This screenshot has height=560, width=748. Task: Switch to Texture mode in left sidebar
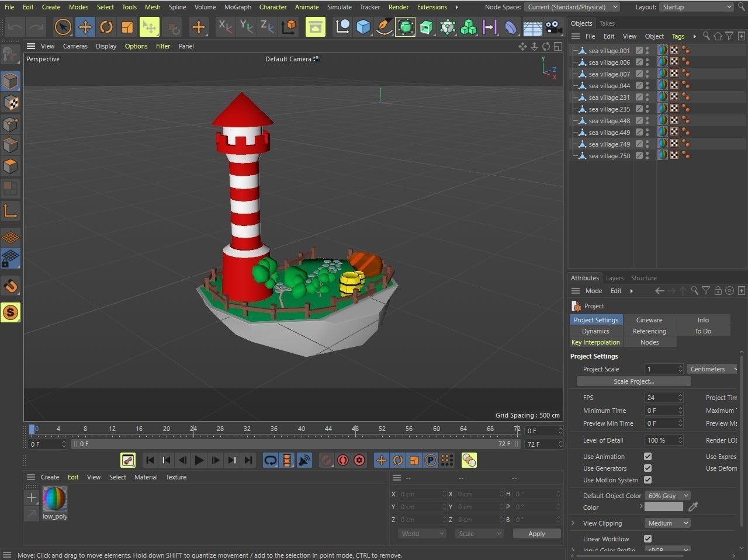point(11,103)
